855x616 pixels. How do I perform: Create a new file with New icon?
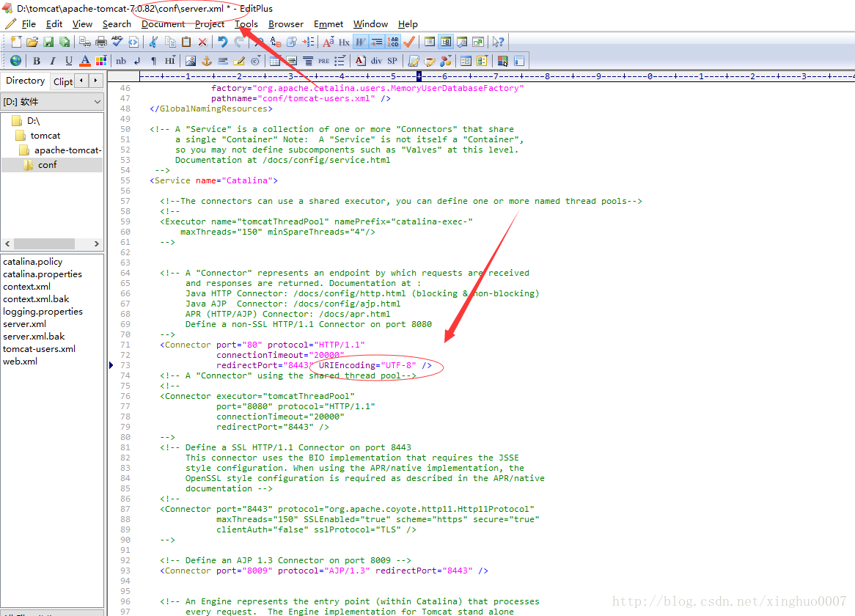(16, 42)
